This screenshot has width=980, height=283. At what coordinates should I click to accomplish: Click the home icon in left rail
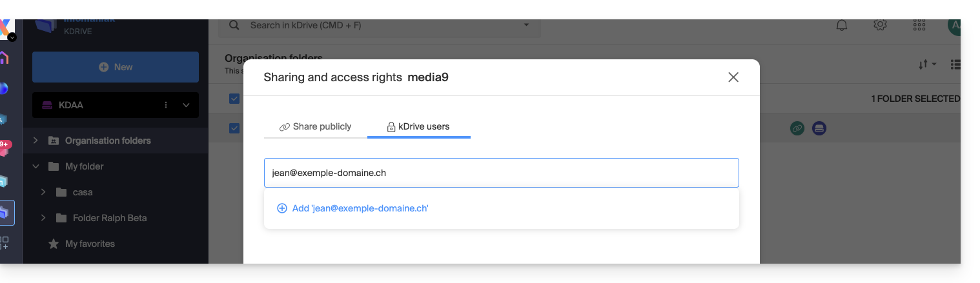coord(4,58)
